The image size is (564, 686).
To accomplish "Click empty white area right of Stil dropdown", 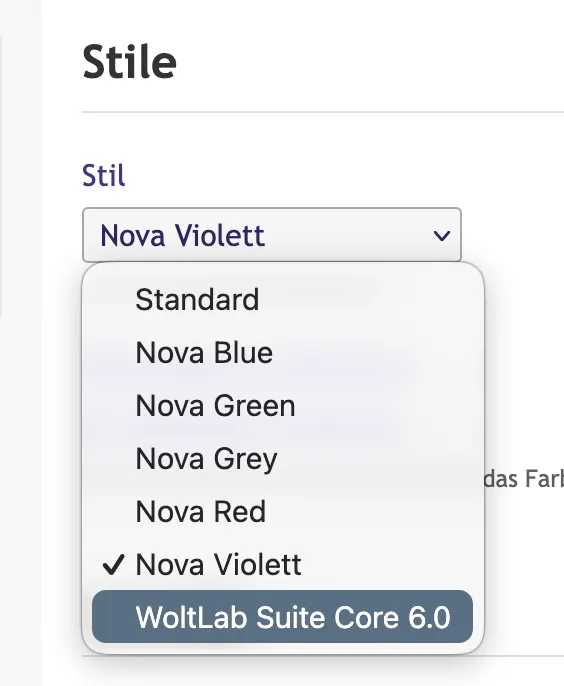I will coord(512,235).
